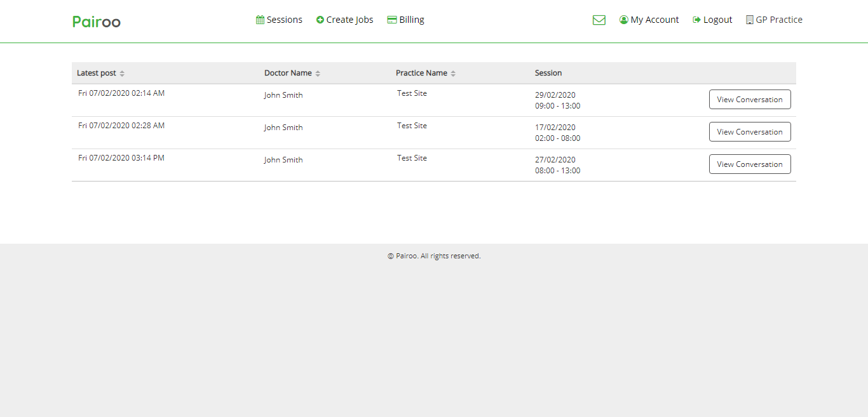View Conversation for the 17/02/2020 session
868x417 pixels.
pyautogui.click(x=750, y=132)
